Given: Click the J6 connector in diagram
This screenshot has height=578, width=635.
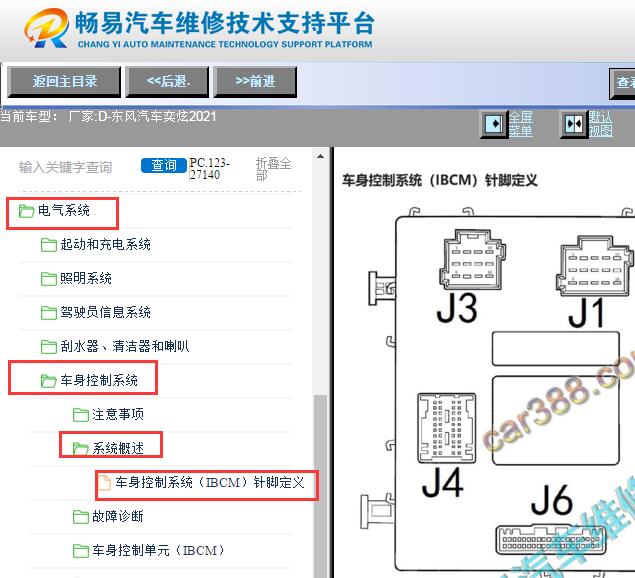Looking at the screenshot, I should (x=551, y=540).
